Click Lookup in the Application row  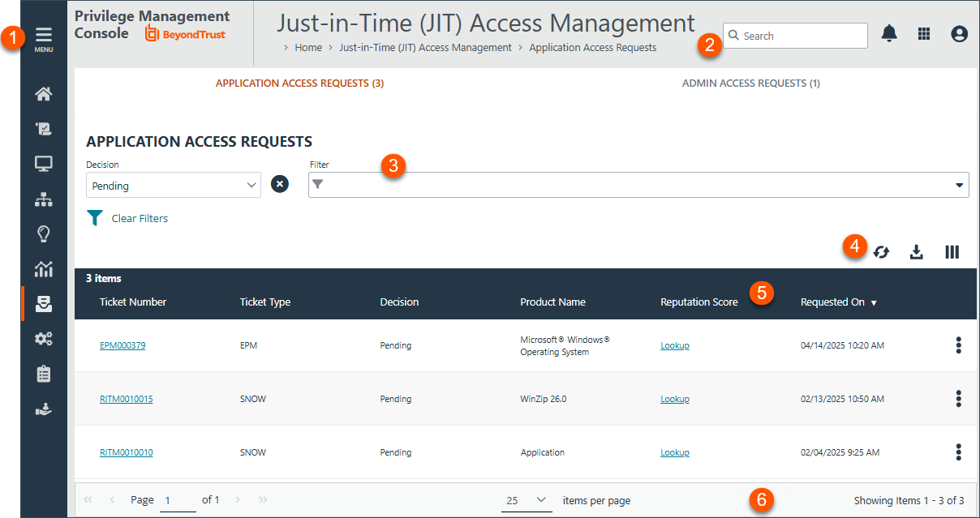coord(675,452)
